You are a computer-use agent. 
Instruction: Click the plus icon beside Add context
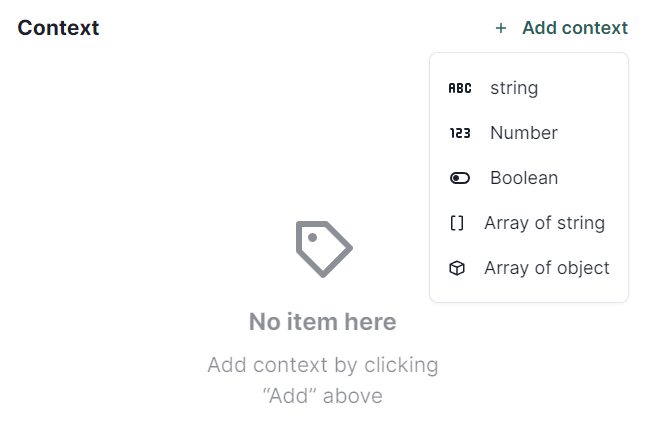pyautogui.click(x=501, y=28)
